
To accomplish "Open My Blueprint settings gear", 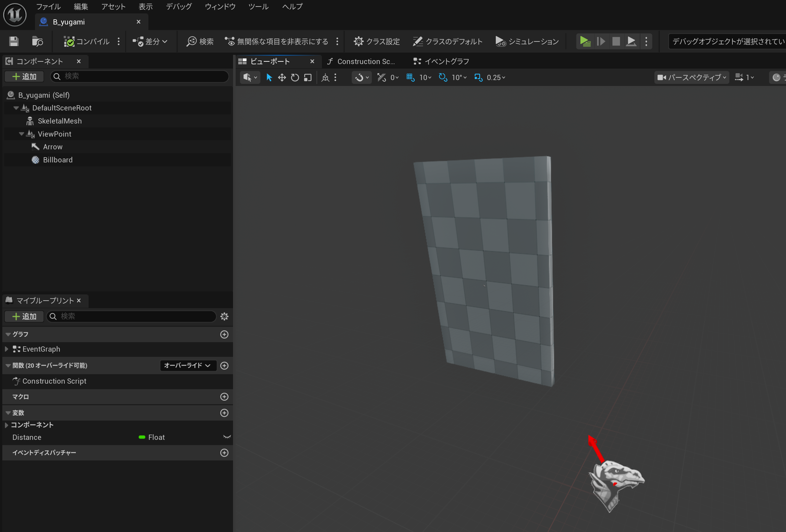I will tap(224, 316).
